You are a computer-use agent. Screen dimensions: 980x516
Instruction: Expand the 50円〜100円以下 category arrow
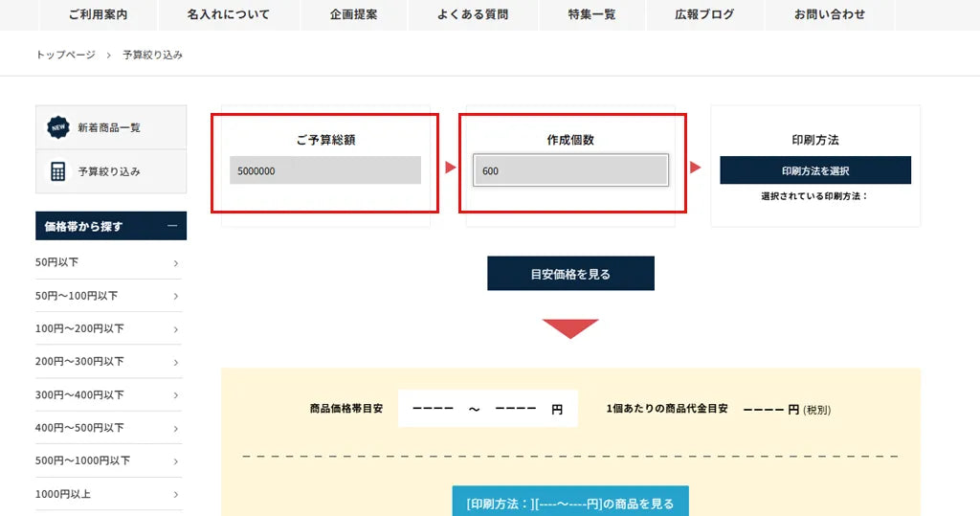175,296
